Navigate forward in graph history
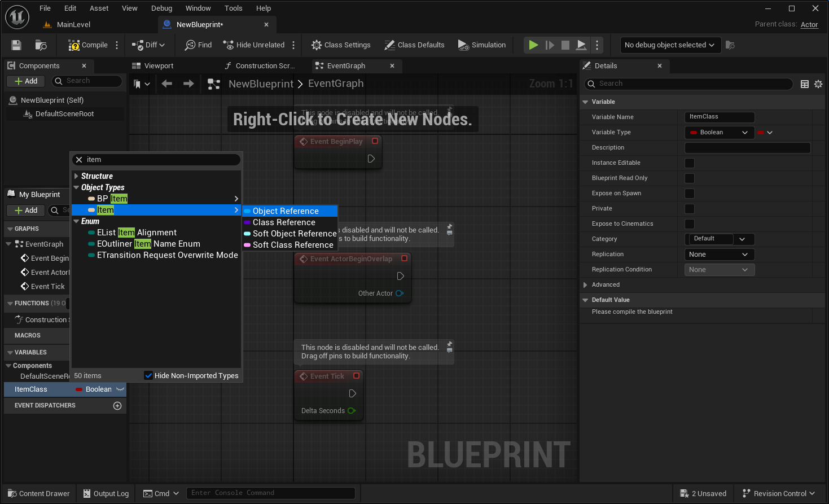This screenshot has width=829, height=504. 188,84
